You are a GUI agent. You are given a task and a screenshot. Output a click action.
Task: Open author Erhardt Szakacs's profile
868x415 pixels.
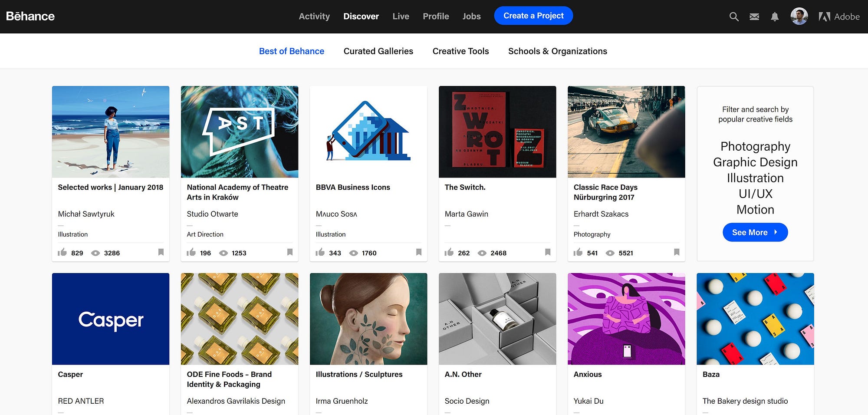601,214
